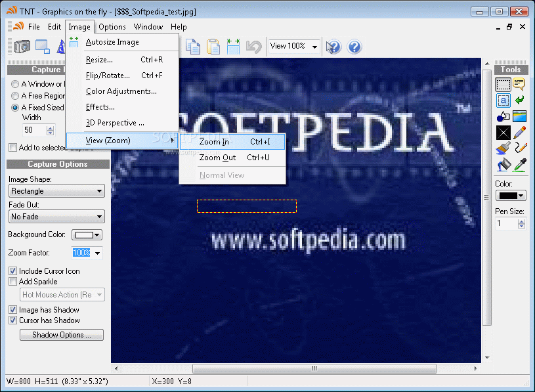Select the black crossed-lines tool

[x=503, y=133]
